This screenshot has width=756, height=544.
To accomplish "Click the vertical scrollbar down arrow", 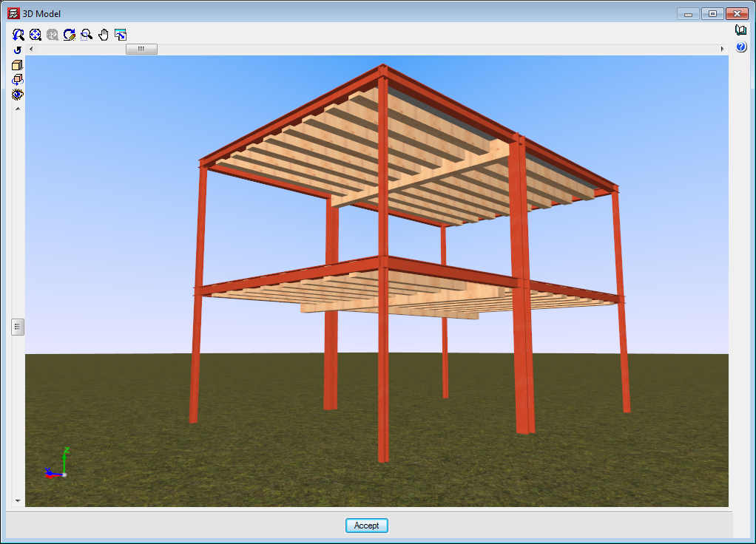I will click(x=18, y=500).
